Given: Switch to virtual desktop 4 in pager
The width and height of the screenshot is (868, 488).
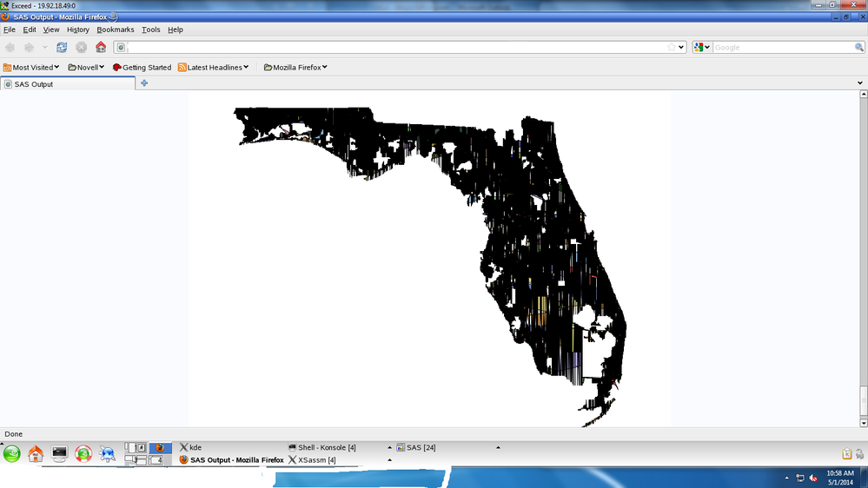Looking at the screenshot, I should (x=160, y=460).
